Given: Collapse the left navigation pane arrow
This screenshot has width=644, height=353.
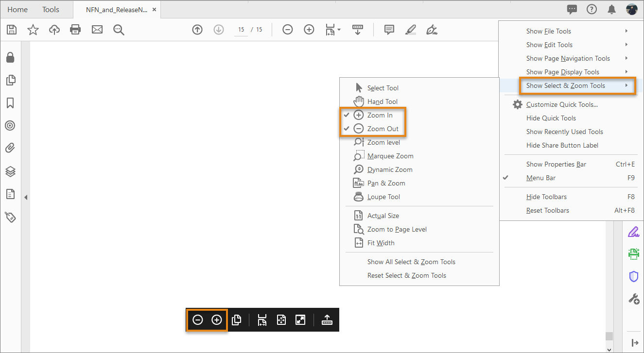Looking at the screenshot, I should (26, 197).
